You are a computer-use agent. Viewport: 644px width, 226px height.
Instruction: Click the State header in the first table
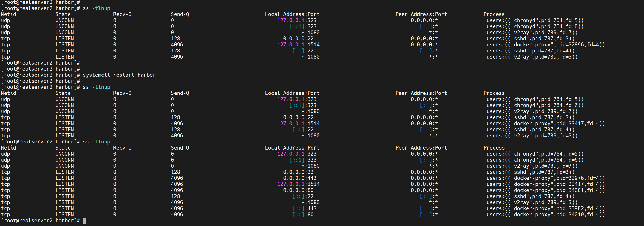click(x=63, y=14)
